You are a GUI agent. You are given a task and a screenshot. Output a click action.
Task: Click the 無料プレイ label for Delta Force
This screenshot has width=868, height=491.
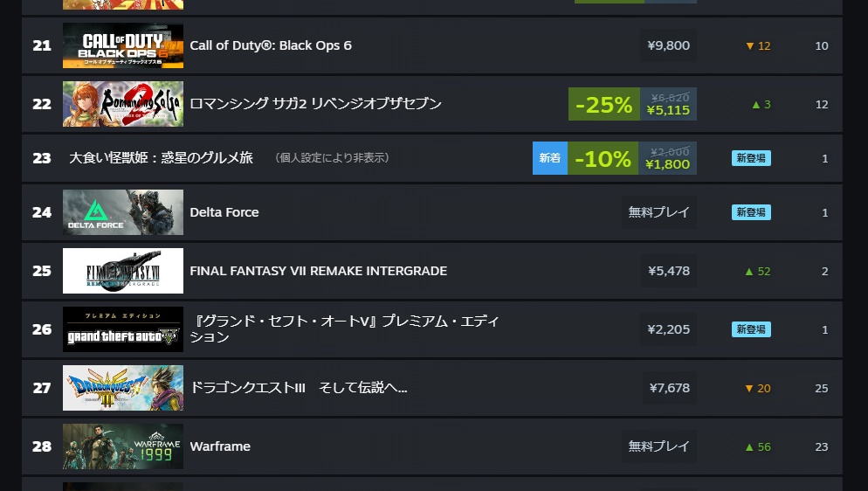coord(658,212)
